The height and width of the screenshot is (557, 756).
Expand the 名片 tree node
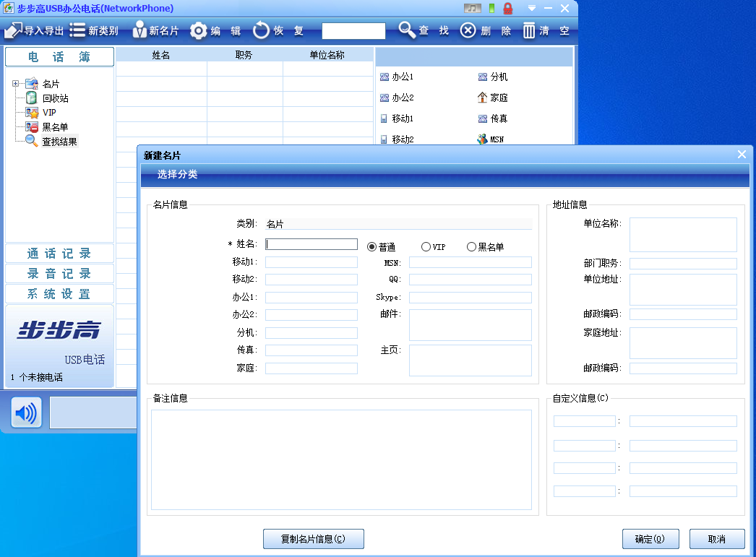click(x=15, y=84)
